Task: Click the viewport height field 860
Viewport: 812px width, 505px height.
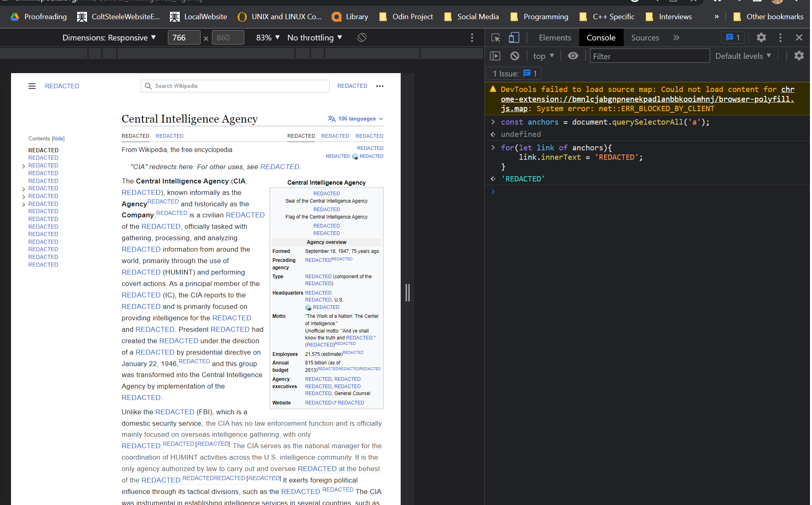Action: [x=228, y=38]
